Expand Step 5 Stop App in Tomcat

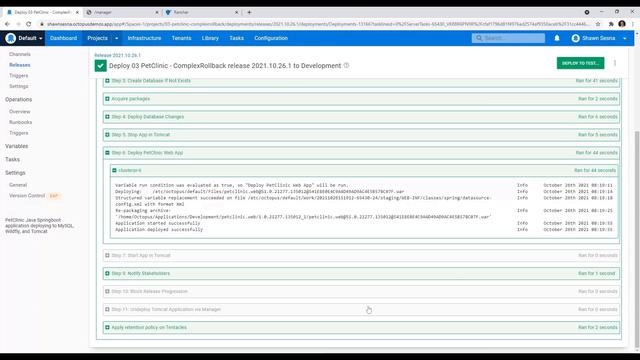(x=107, y=135)
